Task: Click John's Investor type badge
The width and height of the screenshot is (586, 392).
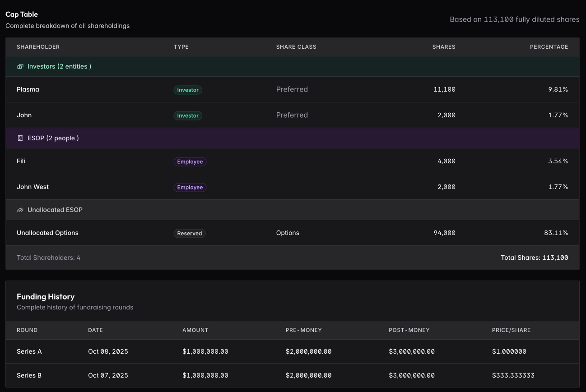Action: click(188, 115)
